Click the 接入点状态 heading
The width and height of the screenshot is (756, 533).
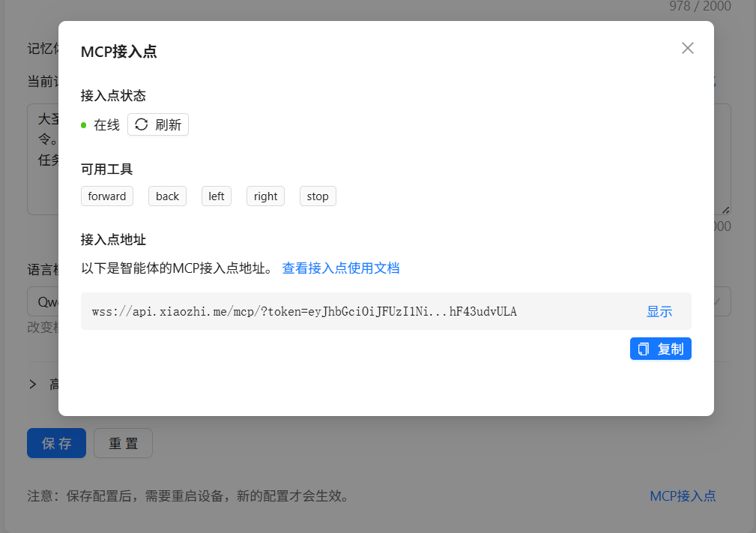coord(113,95)
